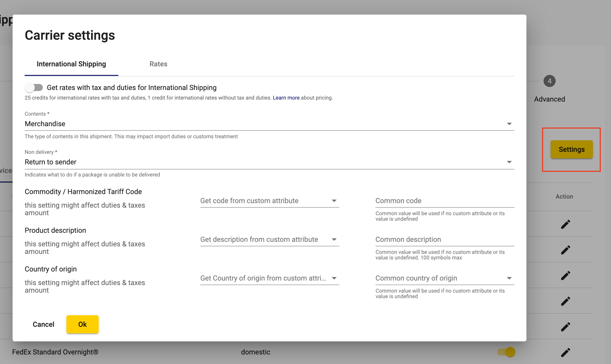Click the FedEx Standard Overnight® service name

click(55, 352)
